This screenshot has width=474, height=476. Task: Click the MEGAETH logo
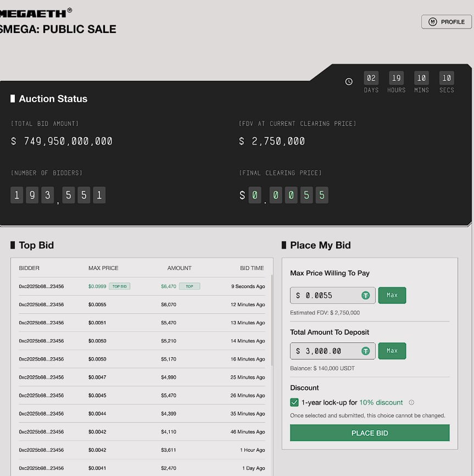point(34,12)
